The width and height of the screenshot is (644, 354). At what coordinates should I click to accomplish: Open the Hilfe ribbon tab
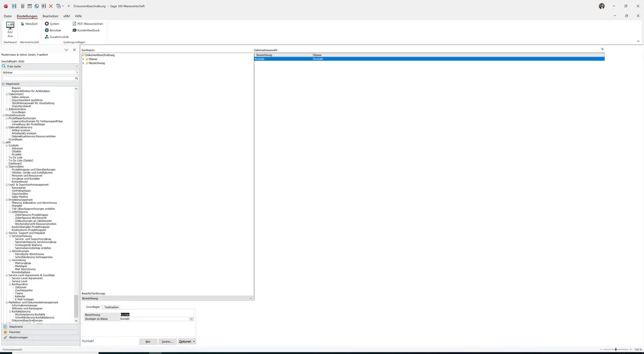coord(78,16)
